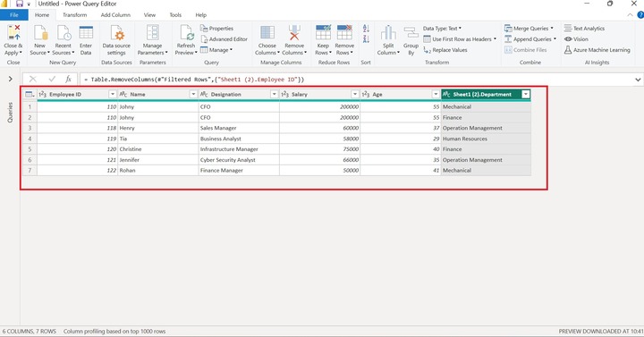Screen dimensions: 644x337
Task: Click the Christine name cell
Action: [x=158, y=149]
